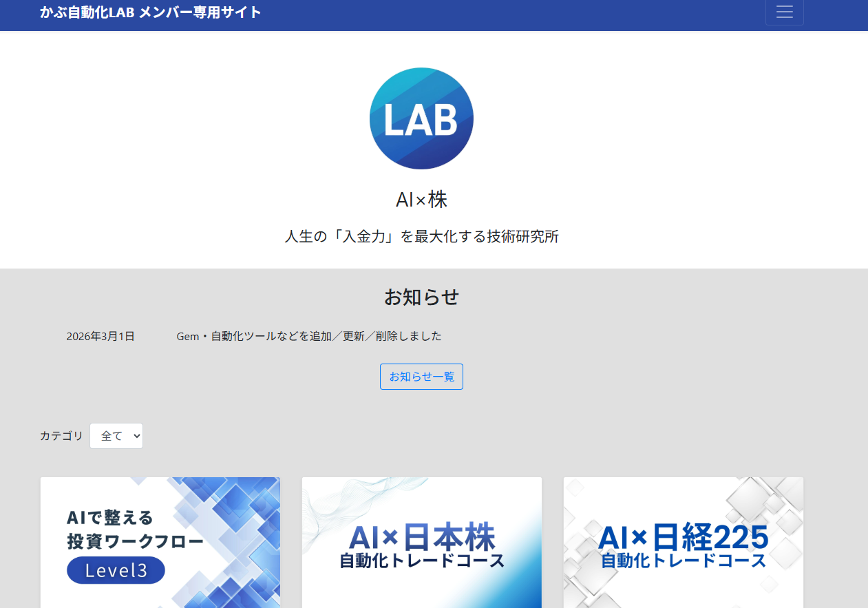
Task: Click the round LAB logo
Action: pyautogui.click(x=421, y=118)
